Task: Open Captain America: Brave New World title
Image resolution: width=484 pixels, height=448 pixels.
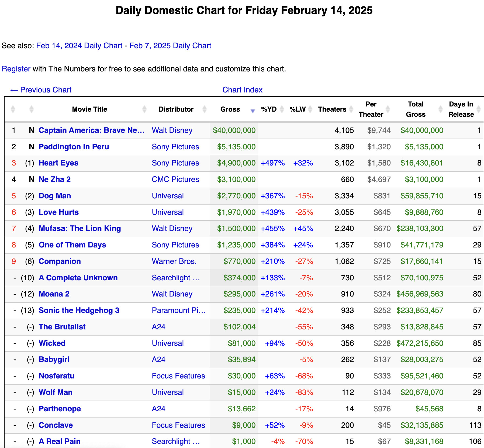Action: coord(92,130)
